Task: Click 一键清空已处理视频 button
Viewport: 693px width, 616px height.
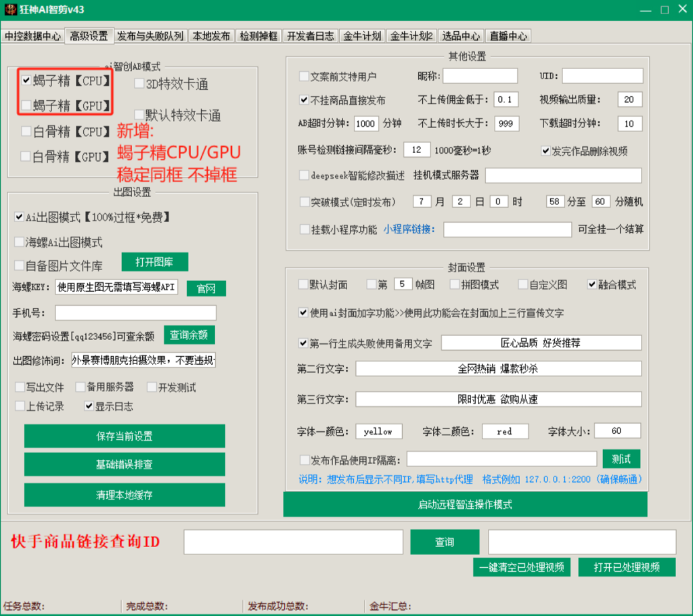Action: (521, 567)
